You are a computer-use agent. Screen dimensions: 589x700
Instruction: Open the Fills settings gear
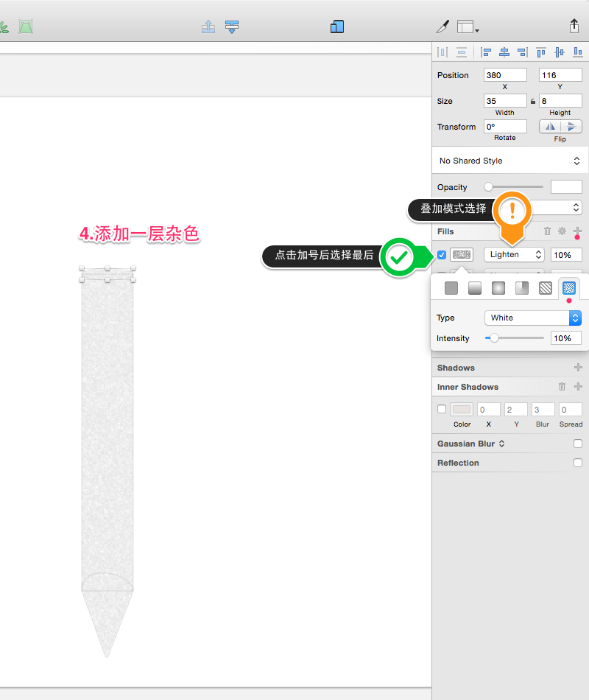(562, 231)
